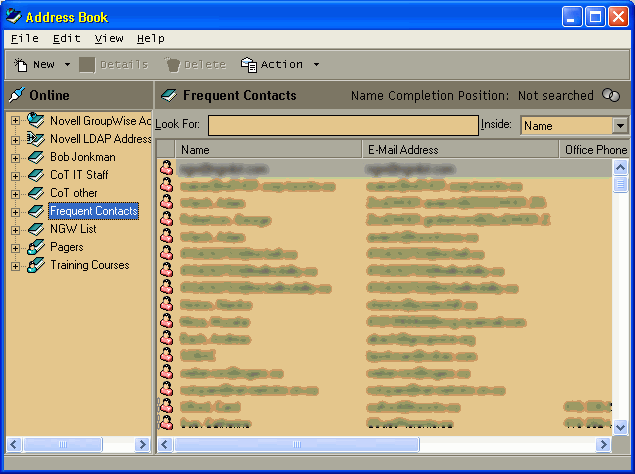635x474 pixels.
Task: Click the contact icon in the highlighted first row
Action: [166, 168]
